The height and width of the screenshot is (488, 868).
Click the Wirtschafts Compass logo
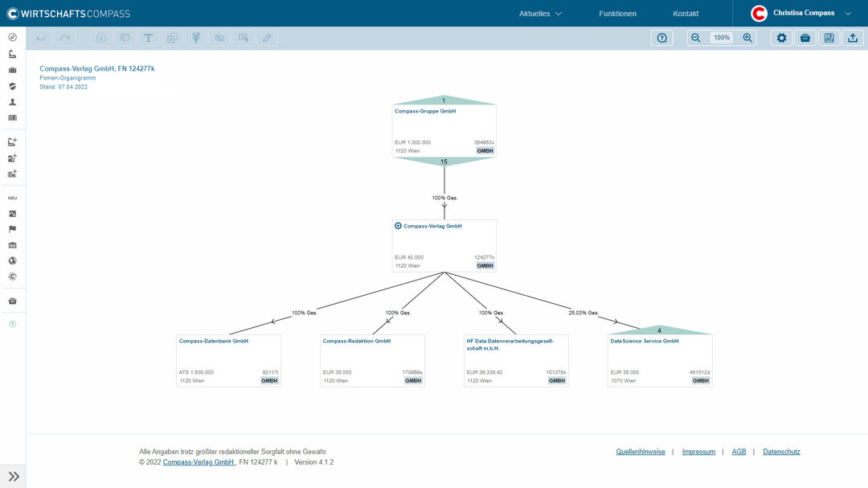coord(68,14)
